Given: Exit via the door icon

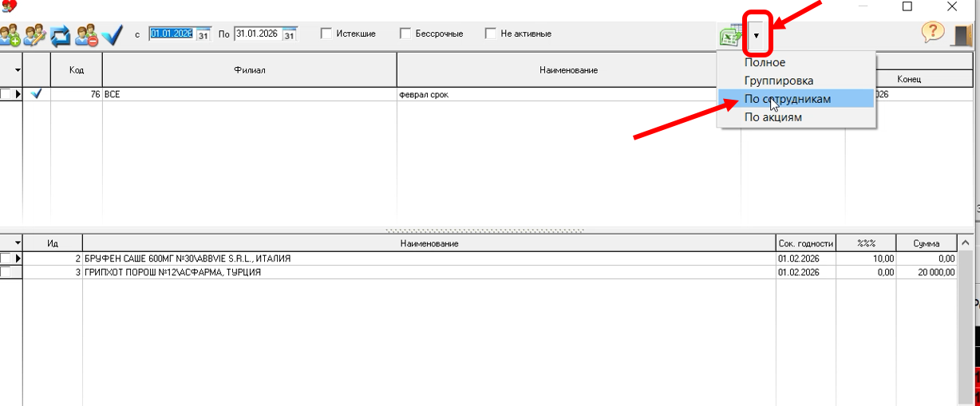Looking at the screenshot, I should click(962, 34).
